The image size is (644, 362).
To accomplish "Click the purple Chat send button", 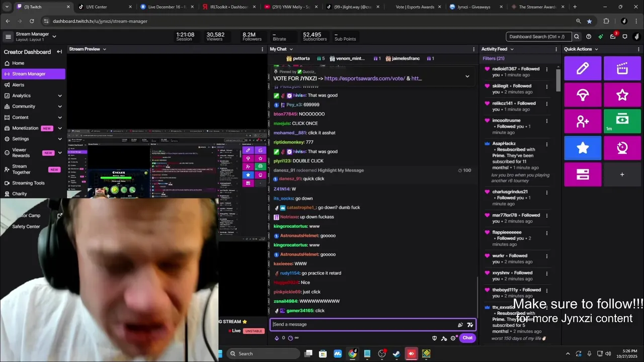I will [467, 338].
